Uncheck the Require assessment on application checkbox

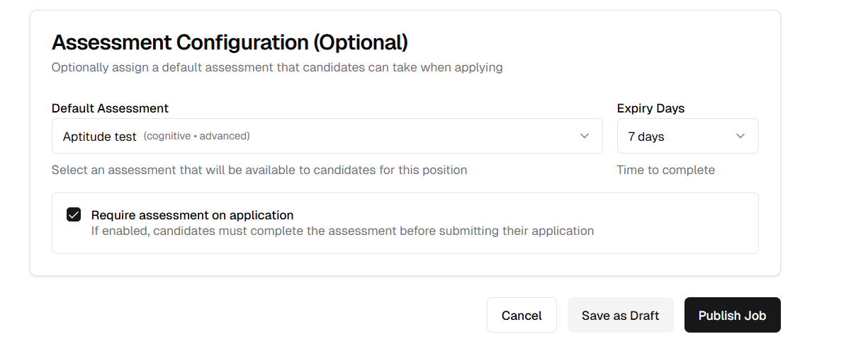[74, 214]
